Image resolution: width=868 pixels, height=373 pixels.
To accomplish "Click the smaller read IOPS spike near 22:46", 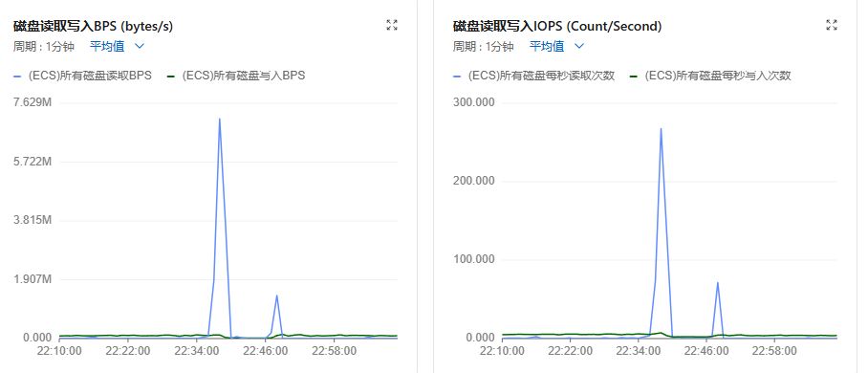I will click(x=717, y=283).
